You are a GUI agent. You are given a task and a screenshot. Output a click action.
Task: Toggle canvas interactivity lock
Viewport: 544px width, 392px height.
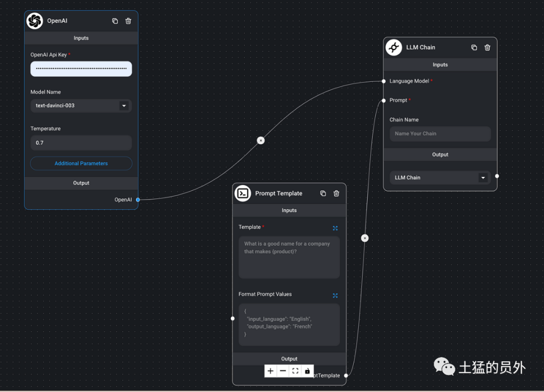tap(307, 371)
